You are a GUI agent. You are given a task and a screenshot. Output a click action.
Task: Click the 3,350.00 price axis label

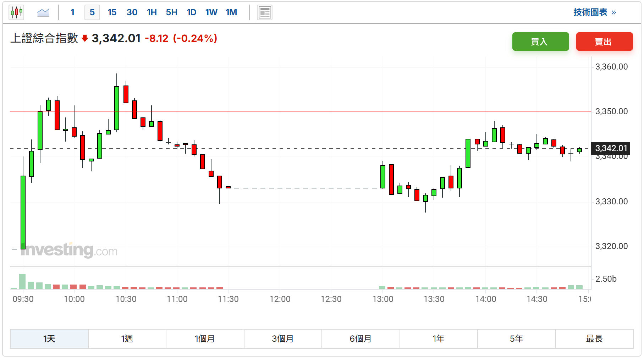(x=611, y=111)
